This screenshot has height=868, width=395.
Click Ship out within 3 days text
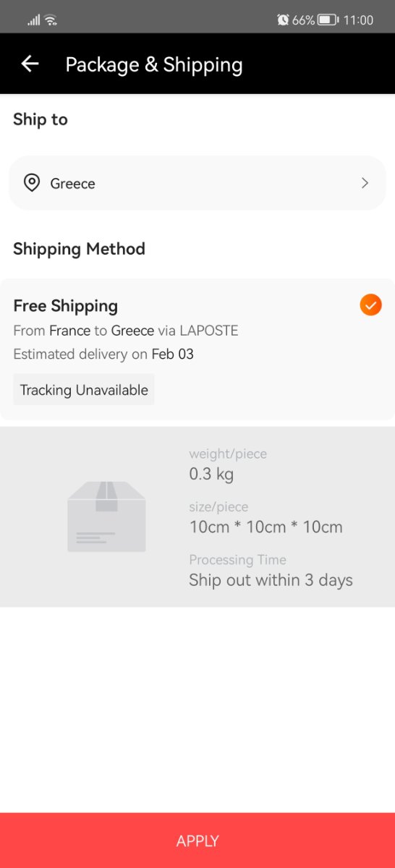(271, 580)
